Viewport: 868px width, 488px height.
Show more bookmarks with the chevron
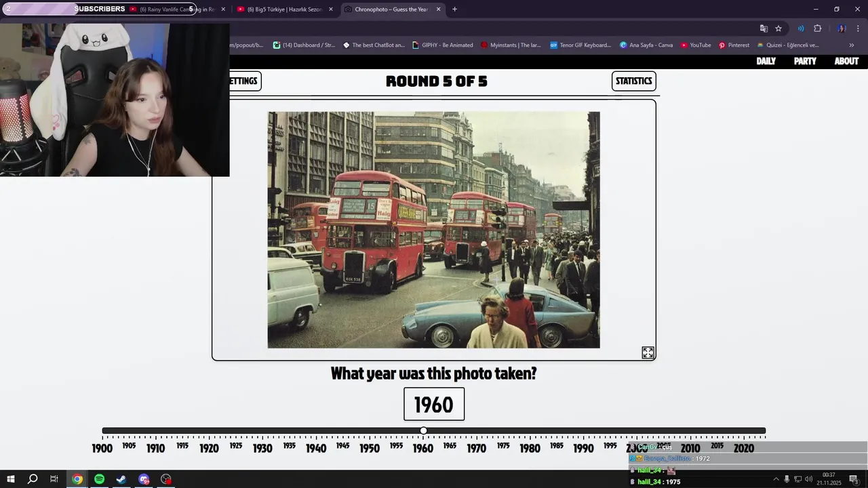pos(852,45)
